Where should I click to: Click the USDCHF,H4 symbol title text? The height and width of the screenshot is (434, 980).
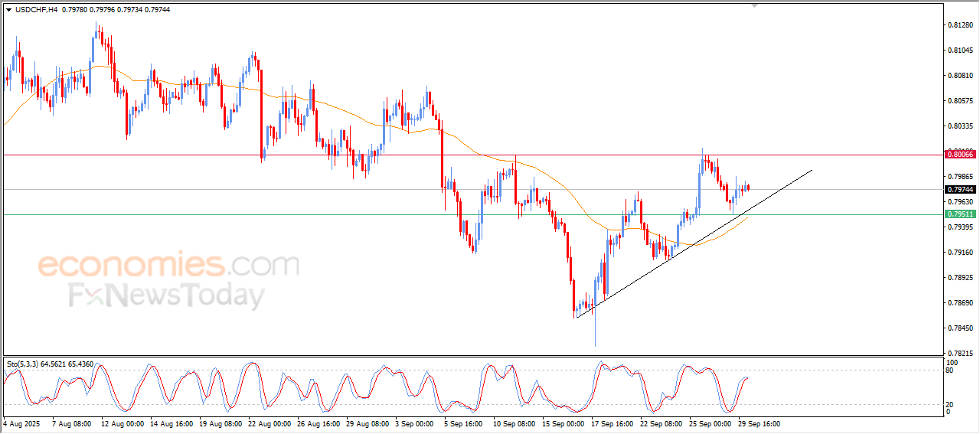coord(36,10)
